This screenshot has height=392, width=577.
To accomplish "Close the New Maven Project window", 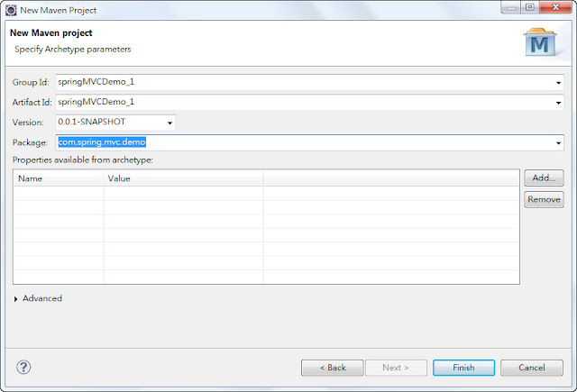I will [x=556, y=7].
